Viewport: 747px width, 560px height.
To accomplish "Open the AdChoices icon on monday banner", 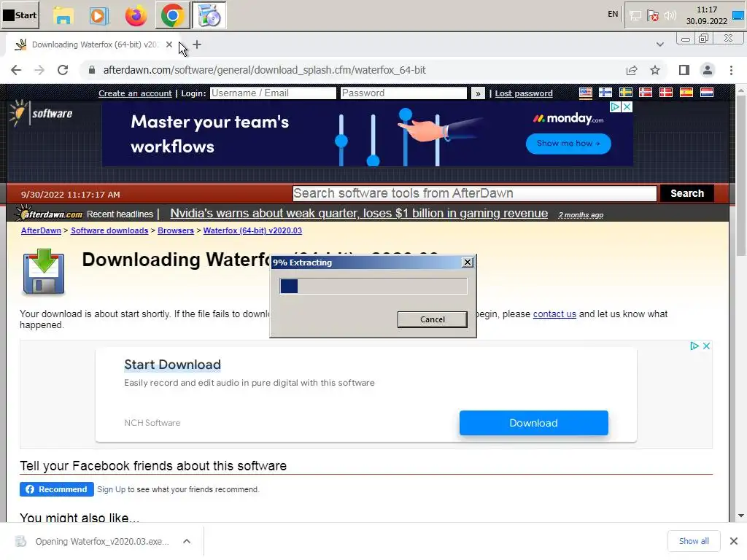I will tap(615, 107).
